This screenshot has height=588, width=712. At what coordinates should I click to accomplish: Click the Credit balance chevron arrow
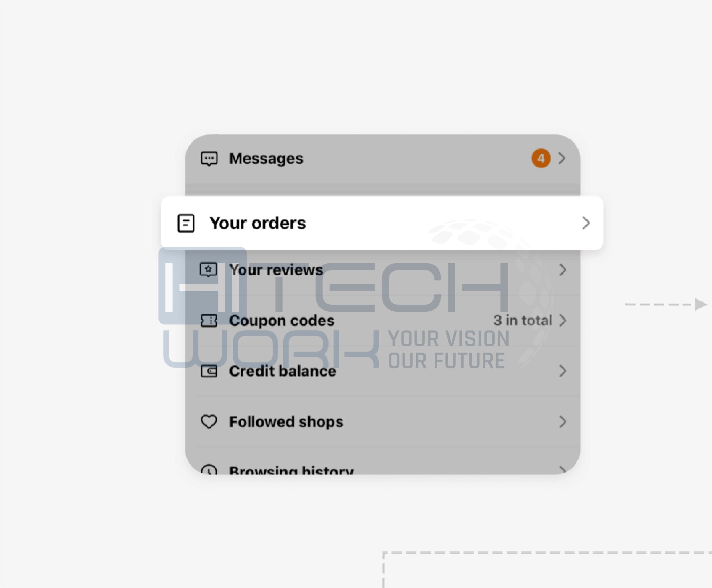click(563, 371)
